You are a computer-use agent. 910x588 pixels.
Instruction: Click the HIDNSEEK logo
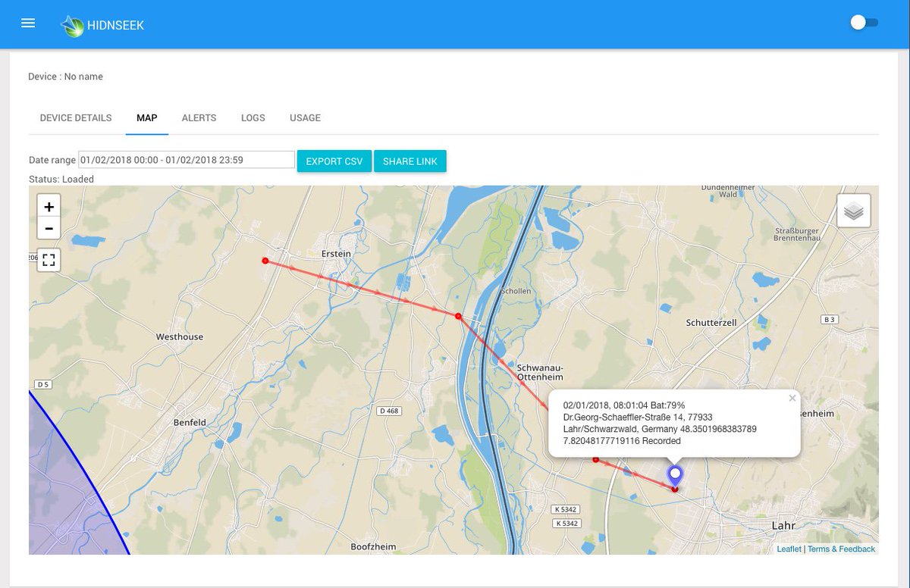102,26
